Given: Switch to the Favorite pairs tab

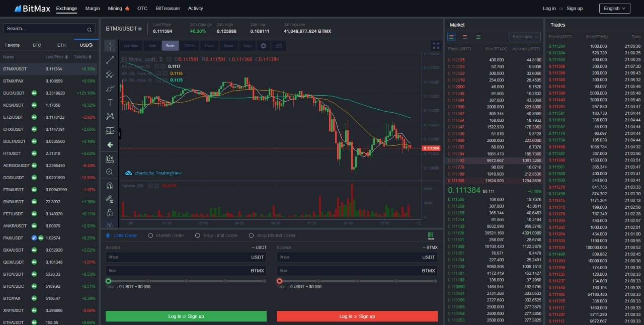Looking at the screenshot, I should point(12,45).
